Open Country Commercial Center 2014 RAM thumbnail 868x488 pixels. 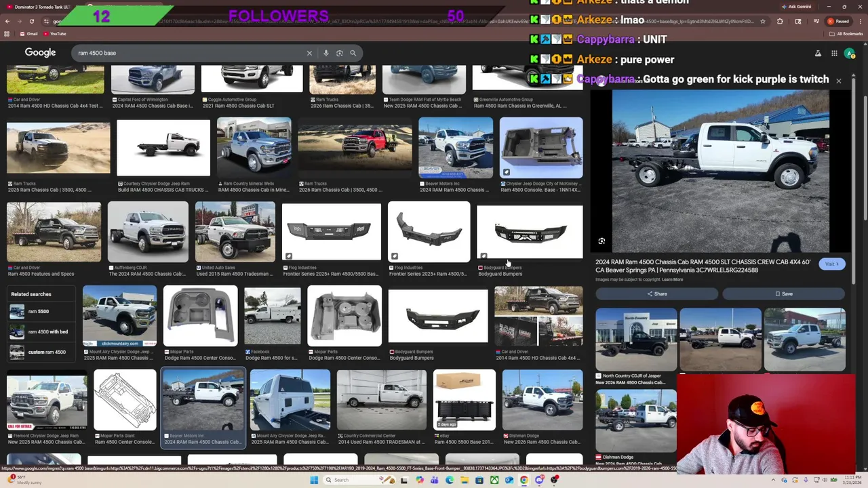[x=381, y=400]
